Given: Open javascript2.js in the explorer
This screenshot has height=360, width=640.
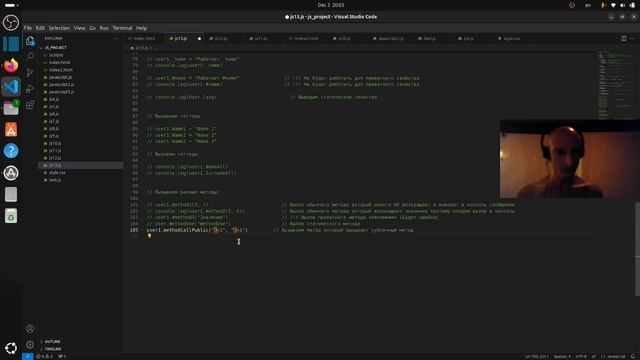Looking at the screenshot, I should click(61, 84).
